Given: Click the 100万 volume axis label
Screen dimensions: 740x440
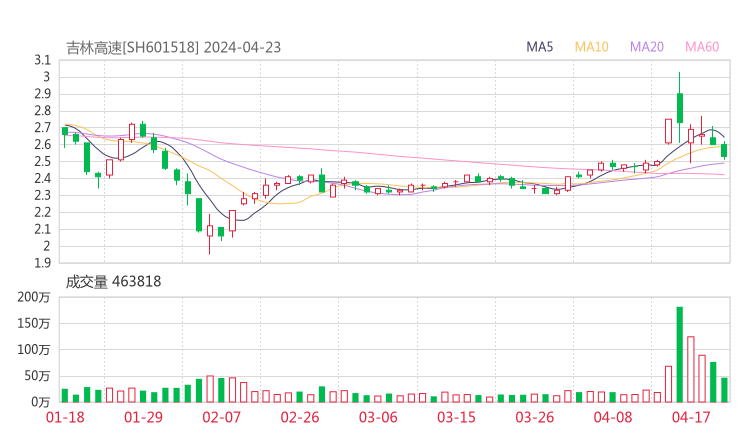Looking at the screenshot, I should (x=34, y=350).
